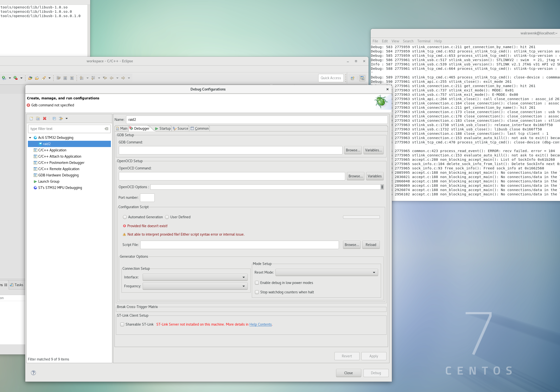Open the Terminal menu in the terminal window
The height and width of the screenshot is (392, 560).
point(424,41)
